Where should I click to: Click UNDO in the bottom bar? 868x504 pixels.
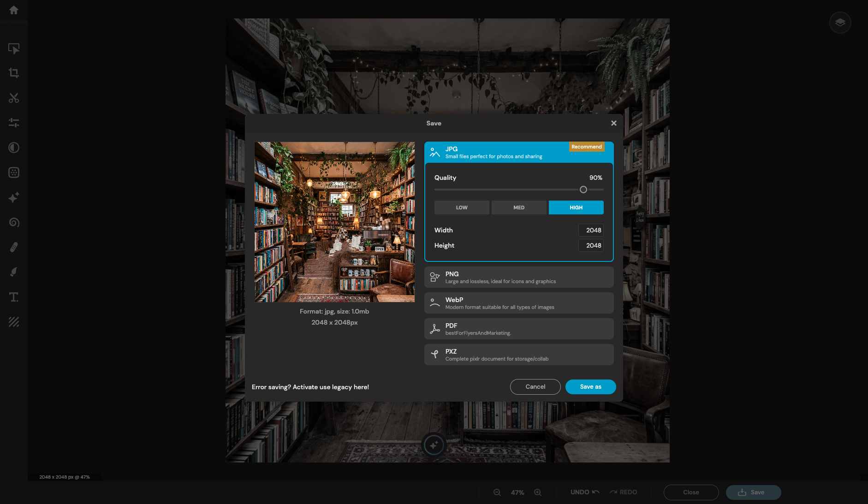pos(585,492)
